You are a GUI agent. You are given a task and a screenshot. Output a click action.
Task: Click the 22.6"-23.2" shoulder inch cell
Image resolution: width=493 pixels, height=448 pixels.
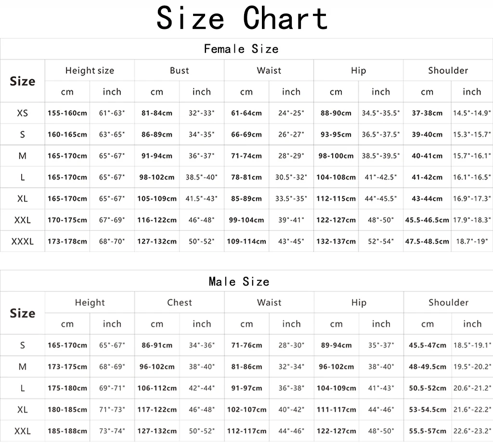point(472,431)
